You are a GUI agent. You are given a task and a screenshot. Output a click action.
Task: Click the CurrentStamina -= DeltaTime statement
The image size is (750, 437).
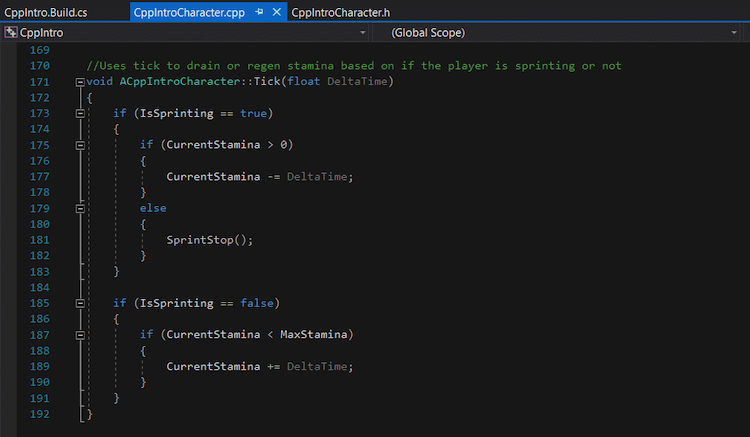(x=260, y=176)
